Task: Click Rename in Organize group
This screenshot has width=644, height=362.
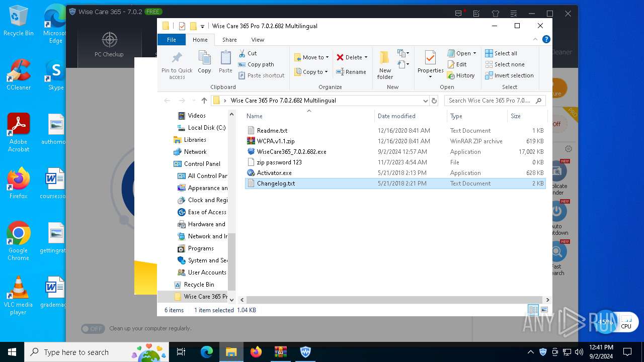Action: click(351, 72)
